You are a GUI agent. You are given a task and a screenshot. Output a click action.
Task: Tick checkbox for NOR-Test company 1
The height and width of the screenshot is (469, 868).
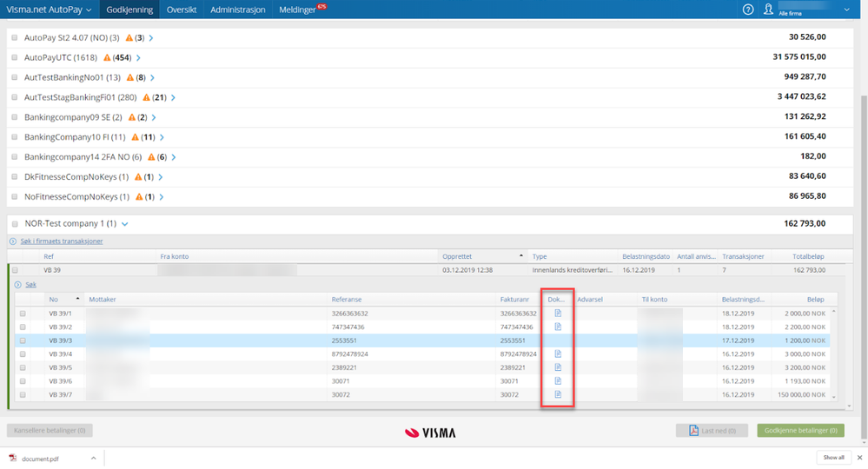point(15,224)
